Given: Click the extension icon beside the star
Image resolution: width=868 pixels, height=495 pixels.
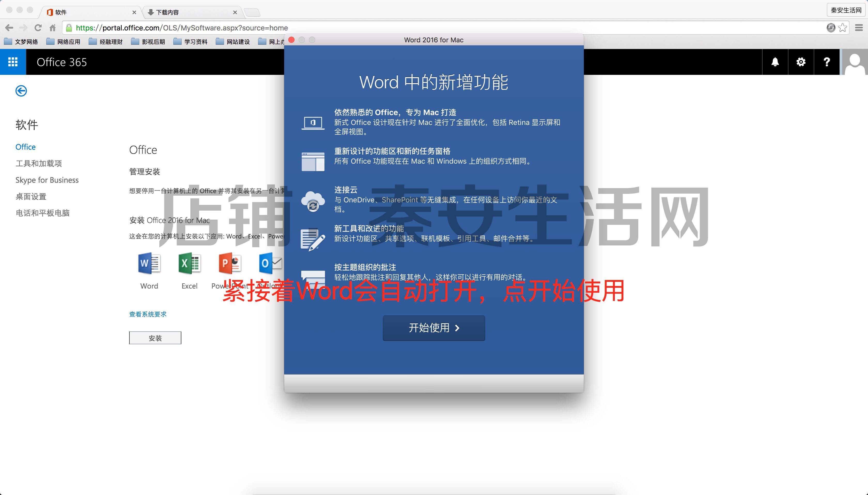Looking at the screenshot, I should pos(831,28).
